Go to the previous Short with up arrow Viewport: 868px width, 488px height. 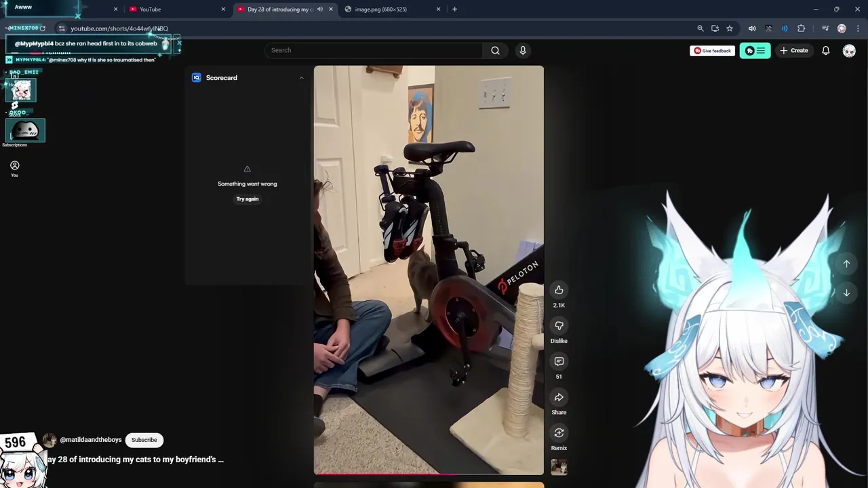pyautogui.click(x=846, y=264)
